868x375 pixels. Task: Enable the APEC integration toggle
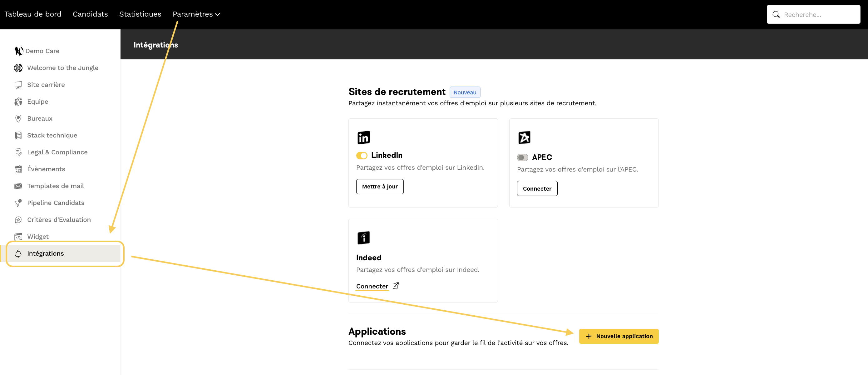tap(522, 157)
